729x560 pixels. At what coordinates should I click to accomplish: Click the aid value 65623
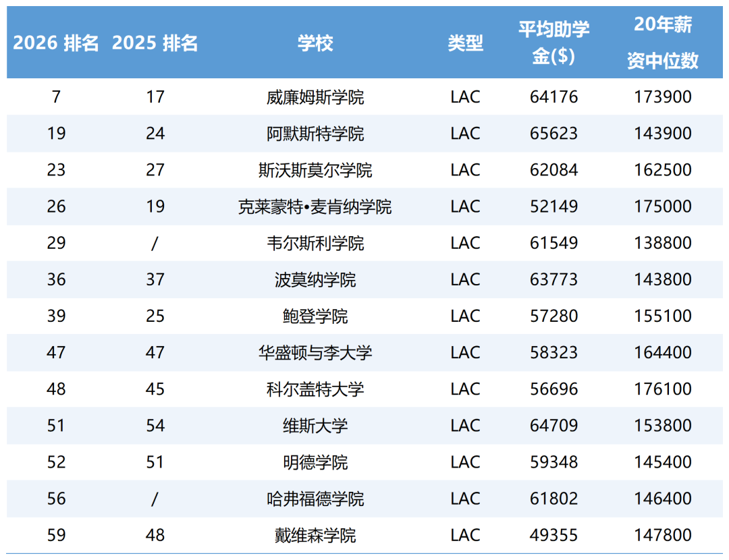tap(553, 134)
